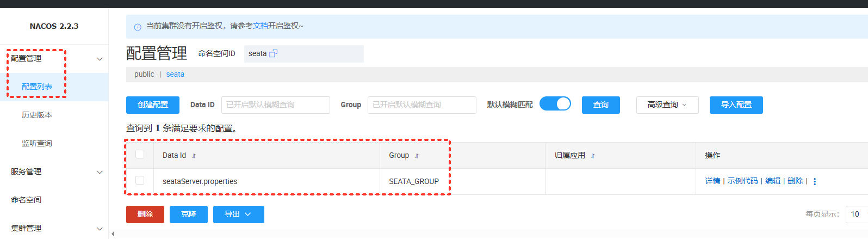Open the 文档 link in the banner

261,26
